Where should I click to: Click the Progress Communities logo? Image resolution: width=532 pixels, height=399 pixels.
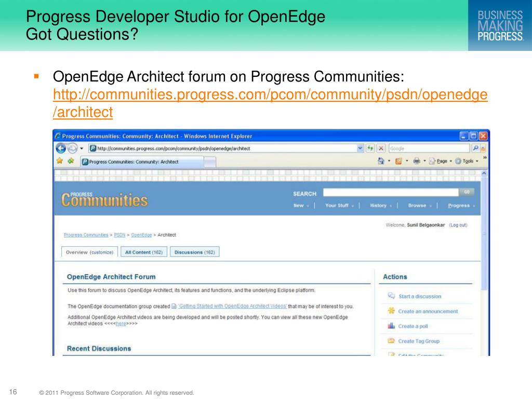[x=104, y=199]
